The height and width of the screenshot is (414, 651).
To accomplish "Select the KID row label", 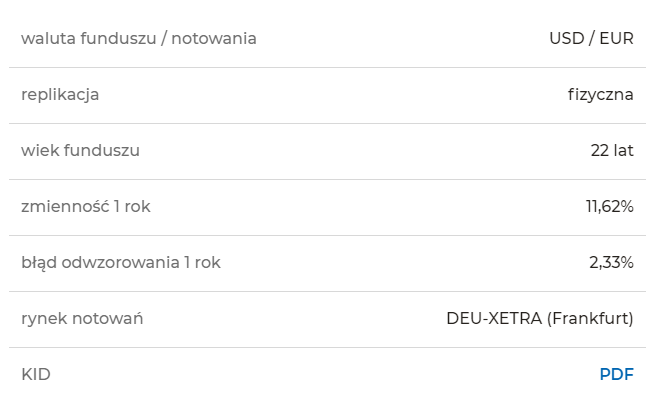I will tap(36, 374).
